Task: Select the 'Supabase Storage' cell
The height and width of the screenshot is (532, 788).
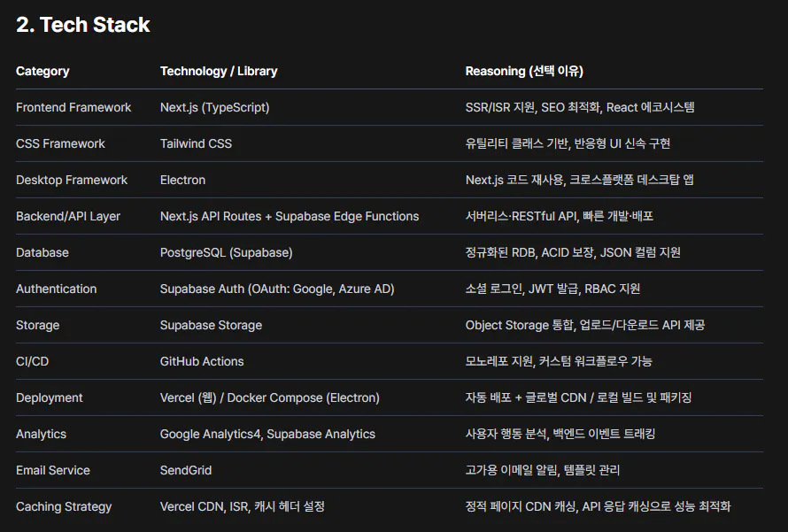Action: (211, 326)
